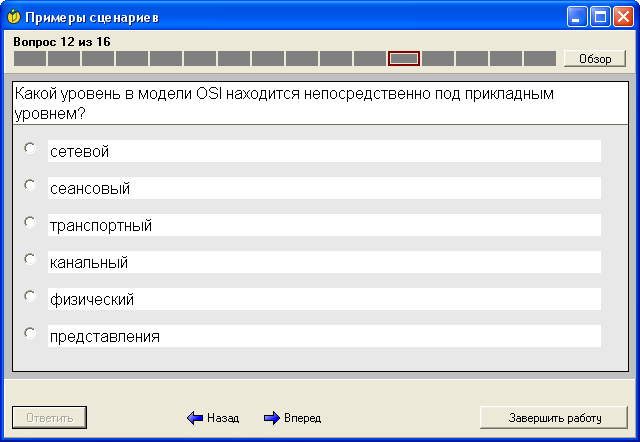Go to 'Назад' previous question link
The height and width of the screenshot is (442, 640).
click(223, 418)
